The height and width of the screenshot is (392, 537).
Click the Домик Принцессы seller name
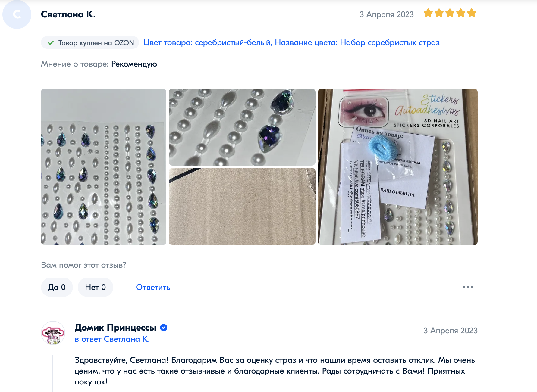[x=115, y=328]
